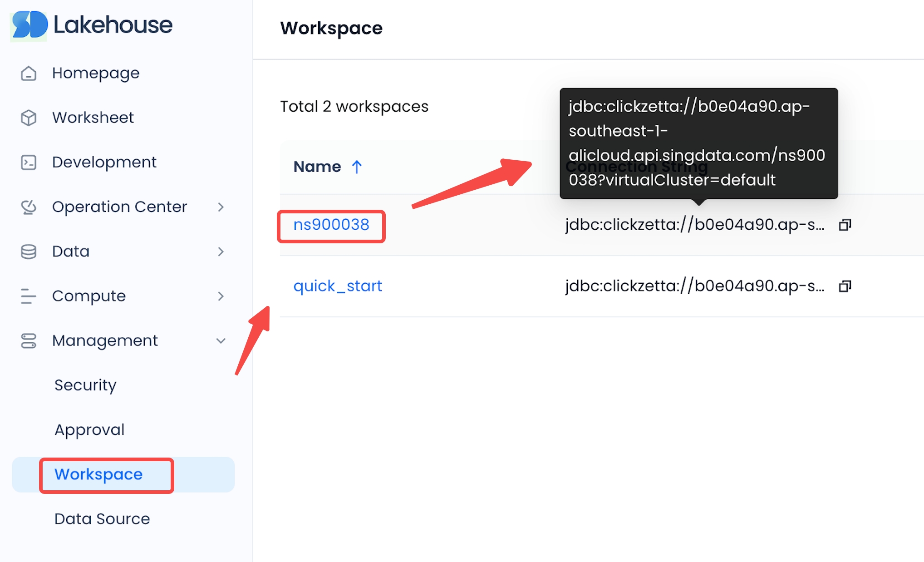Click the Worksheet cube icon

coord(29,118)
